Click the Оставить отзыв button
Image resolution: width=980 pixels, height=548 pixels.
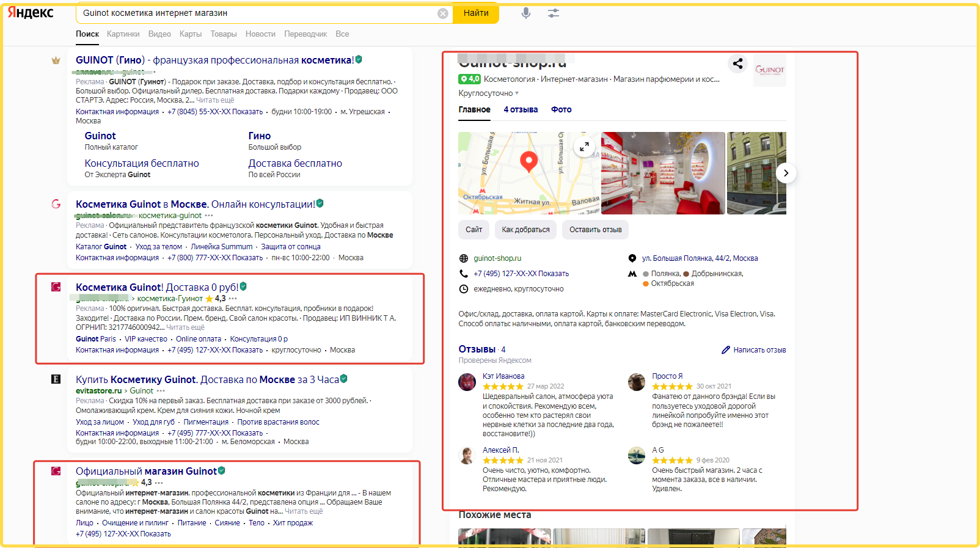click(x=596, y=230)
